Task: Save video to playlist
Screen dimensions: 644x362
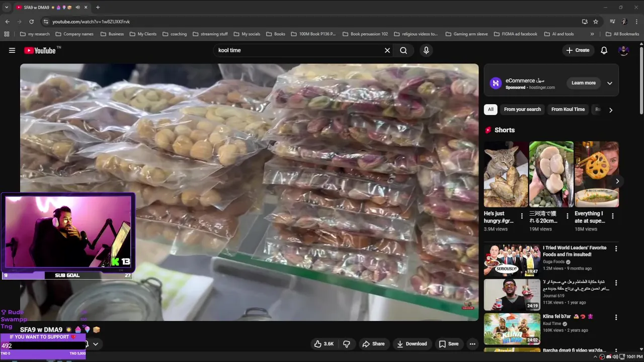Action: coord(448,344)
